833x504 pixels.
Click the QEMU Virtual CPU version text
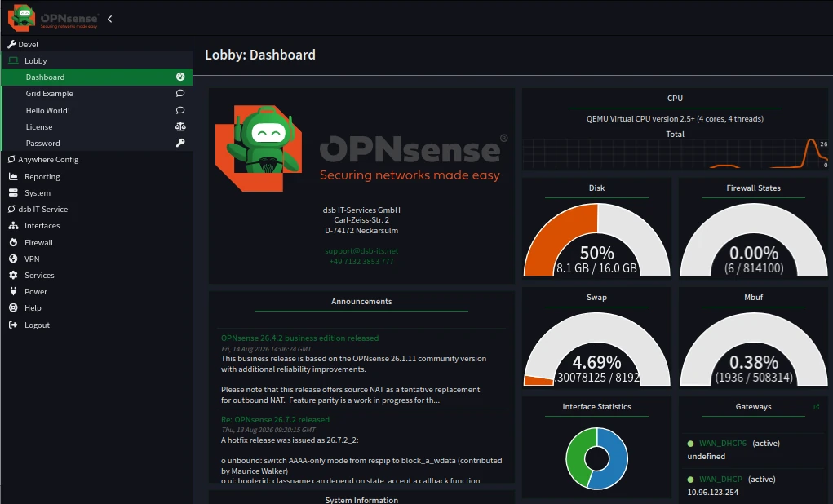[675, 119]
